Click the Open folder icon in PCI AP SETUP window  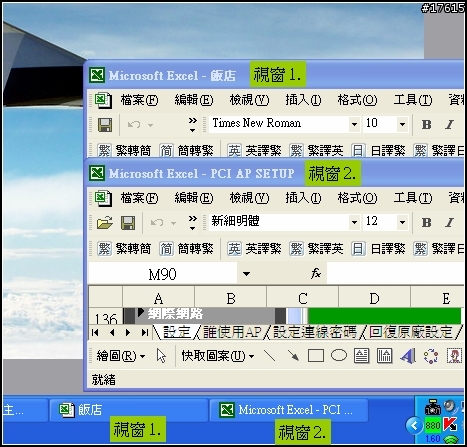(x=105, y=223)
